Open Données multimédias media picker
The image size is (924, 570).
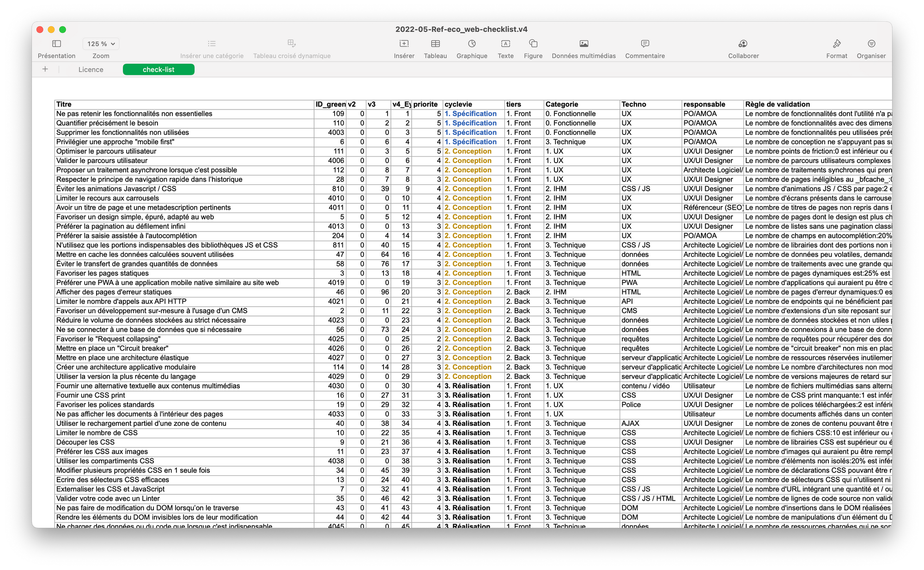click(x=584, y=44)
